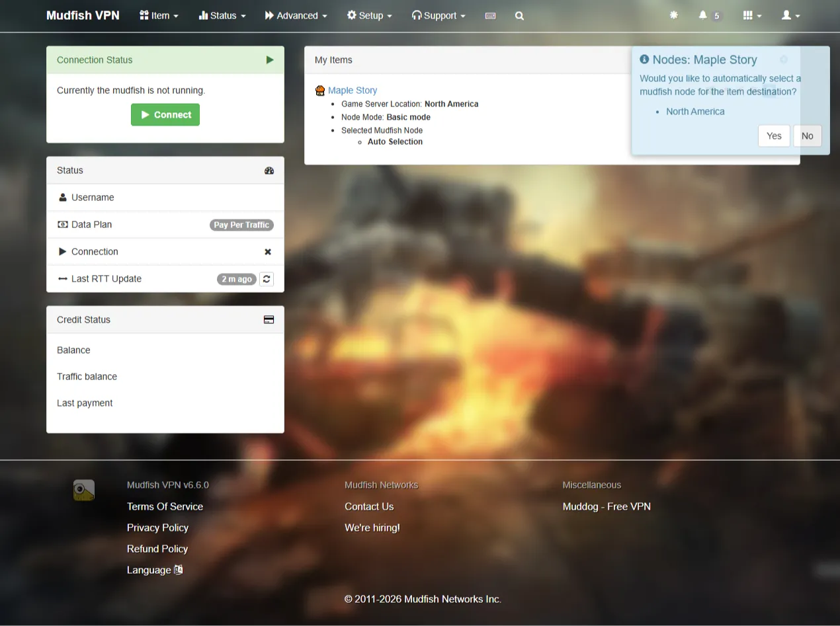Click the Auto Selection text under Selected Mudfish Node
Image resolution: width=840 pixels, height=626 pixels.
pos(395,142)
